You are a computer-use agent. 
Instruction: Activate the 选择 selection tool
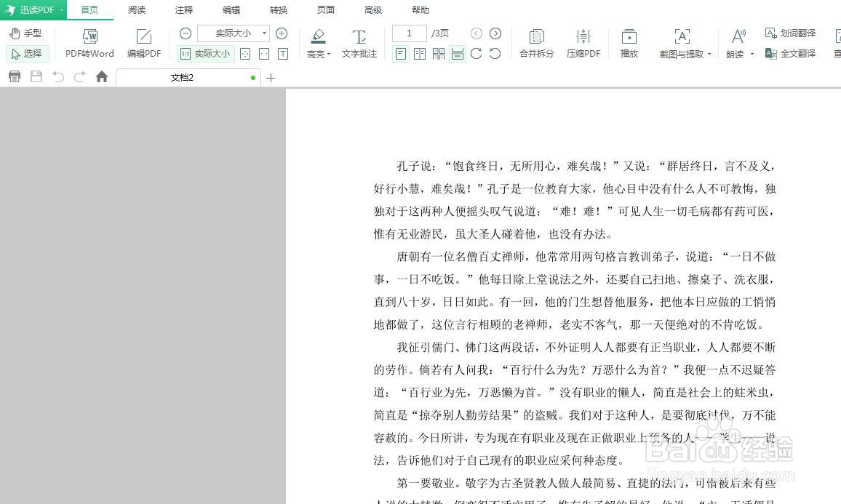(x=27, y=54)
